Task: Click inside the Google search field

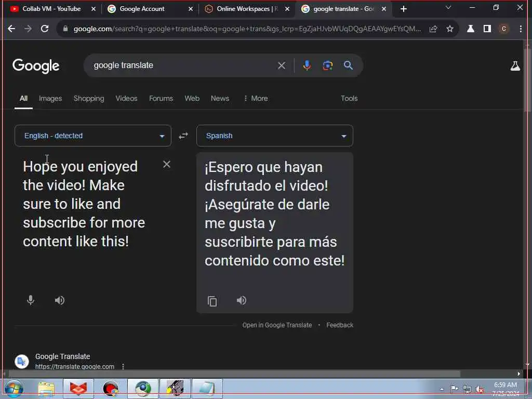Action: pos(183,65)
